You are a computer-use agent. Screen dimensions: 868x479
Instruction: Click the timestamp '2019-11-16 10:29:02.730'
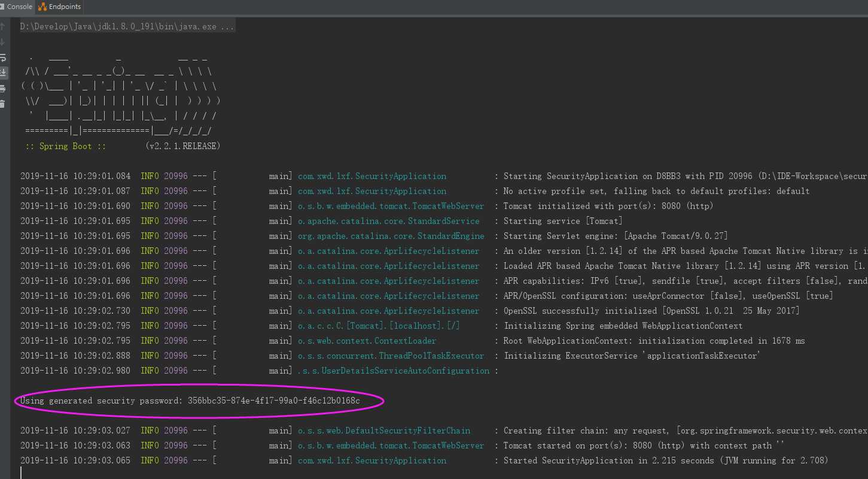coord(75,311)
